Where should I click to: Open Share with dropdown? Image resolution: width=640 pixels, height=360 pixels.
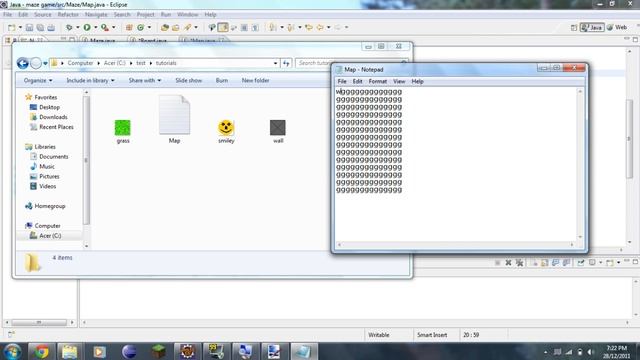coord(145,80)
